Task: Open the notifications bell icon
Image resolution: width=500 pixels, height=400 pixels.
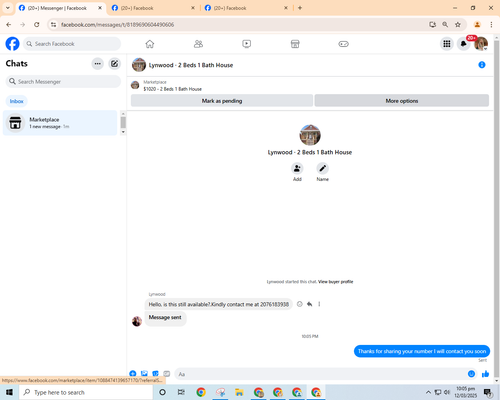Action: (x=463, y=44)
